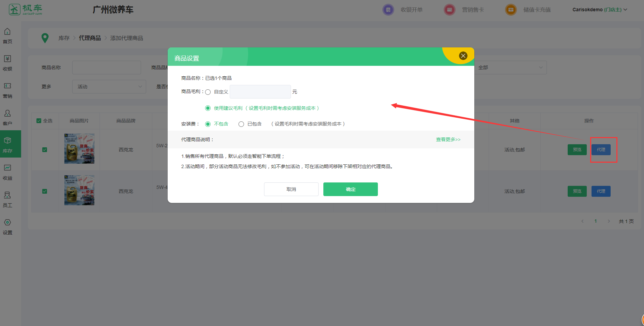Close the 商品设置 dialog with X icon
This screenshot has width=644, height=326.
pos(463,56)
